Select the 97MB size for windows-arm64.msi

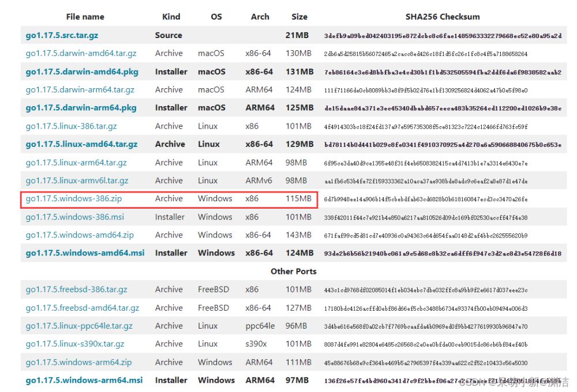click(297, 380)
